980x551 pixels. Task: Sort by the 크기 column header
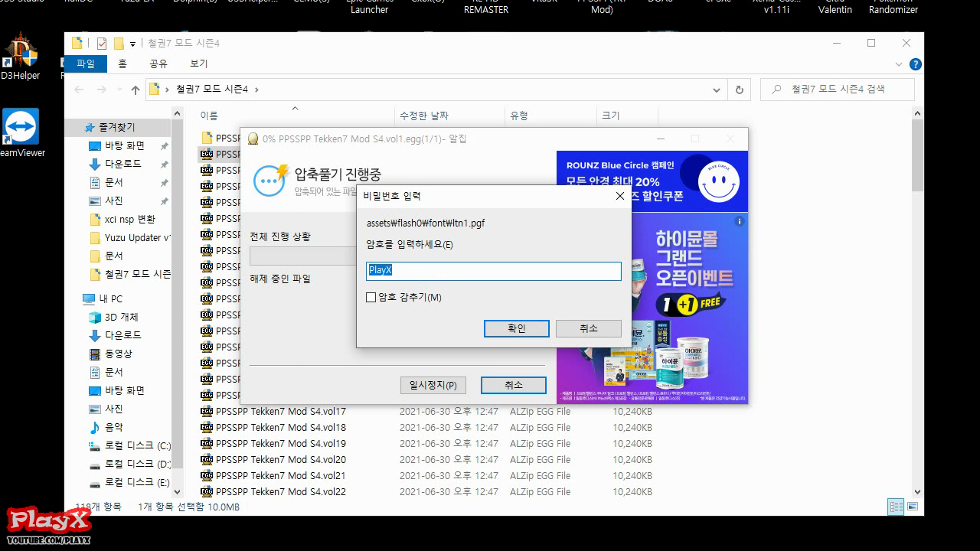click(x=627, y=116)
